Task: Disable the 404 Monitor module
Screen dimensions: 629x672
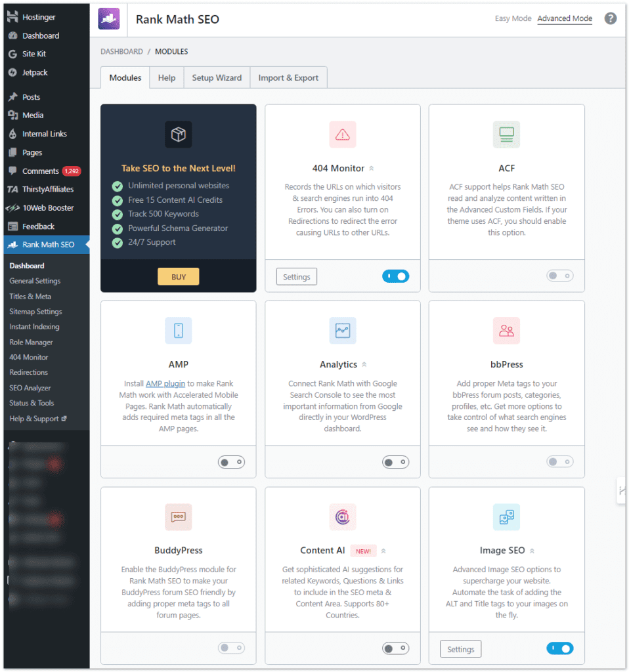Action: pos(395,276)
